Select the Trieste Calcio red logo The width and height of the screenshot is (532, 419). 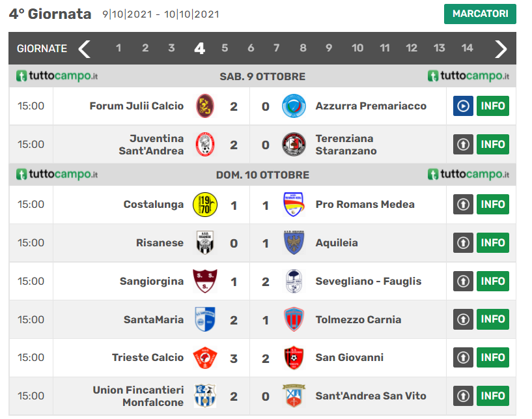205,358
